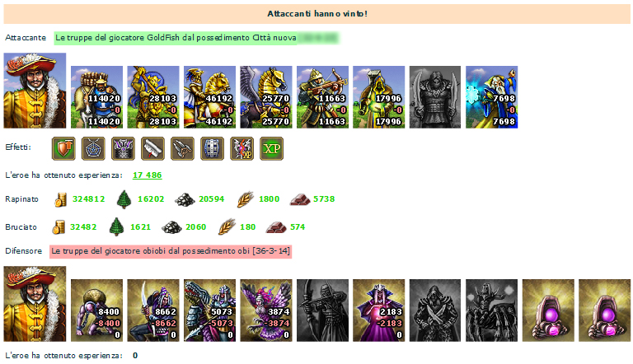Open the defender hero portrait
Viewport: 633px width, 364px height.
click(35, 304)
